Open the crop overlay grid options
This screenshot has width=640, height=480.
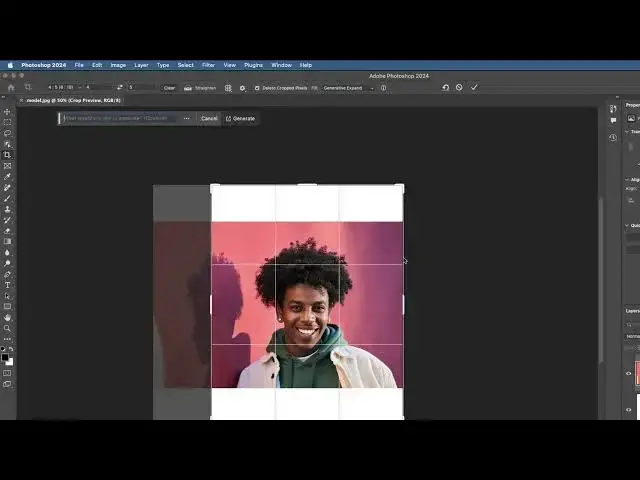228,88
